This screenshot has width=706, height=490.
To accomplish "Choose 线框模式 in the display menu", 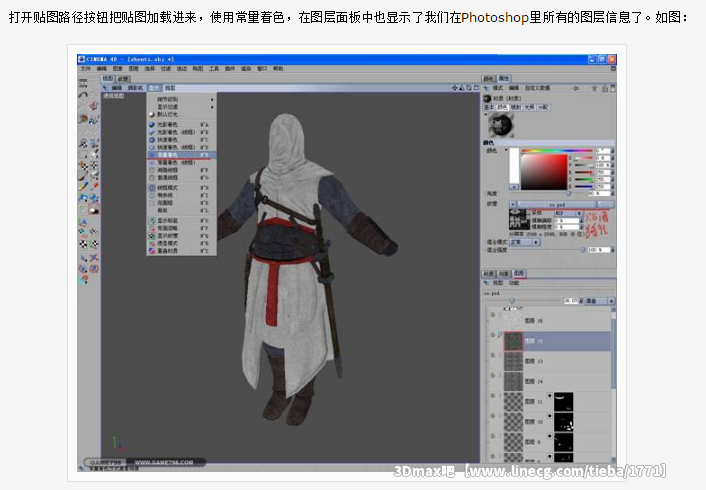I will tap(182, 187).
